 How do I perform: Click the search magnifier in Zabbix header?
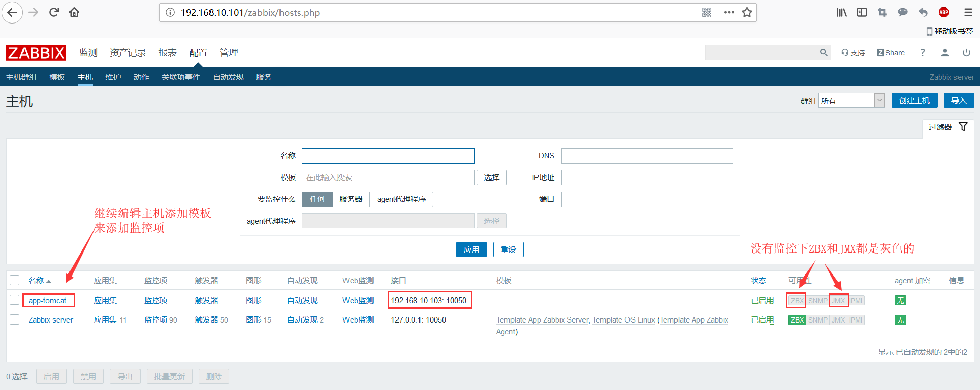[824, 52]
